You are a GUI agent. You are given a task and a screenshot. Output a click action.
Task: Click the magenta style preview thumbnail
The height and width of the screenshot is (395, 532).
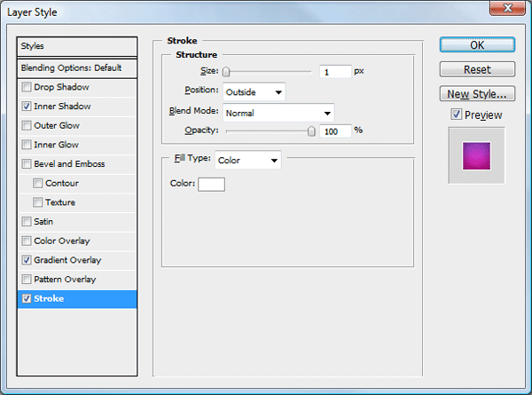click(476, 156)
